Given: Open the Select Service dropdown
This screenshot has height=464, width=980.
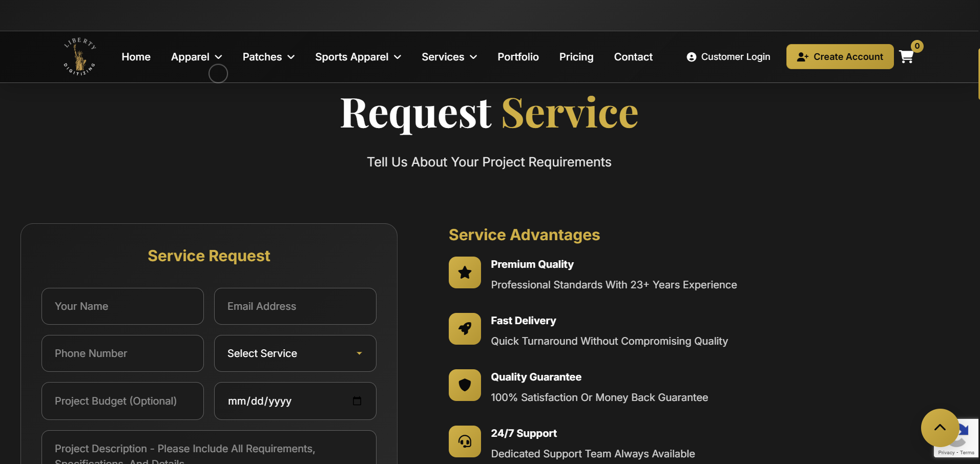Looking at the screenshot, I should [295, 353].
